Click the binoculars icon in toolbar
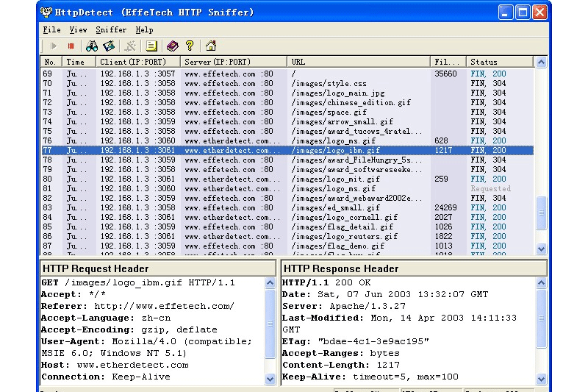588x392 pixels. point(92,46)
